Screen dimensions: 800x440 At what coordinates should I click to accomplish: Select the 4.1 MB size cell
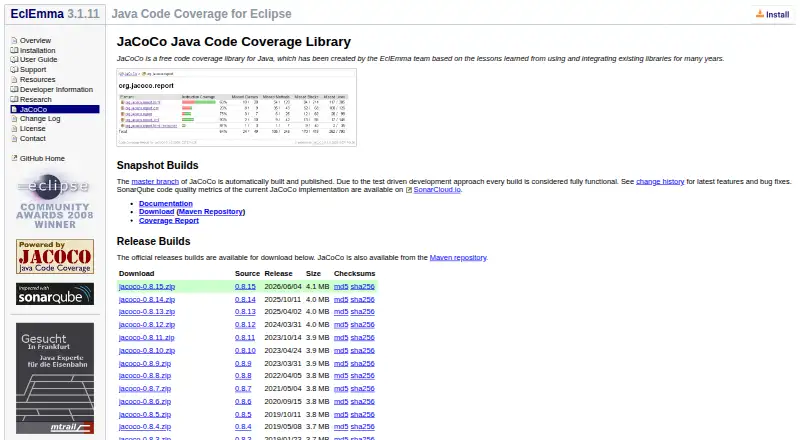tap(317, 287)
